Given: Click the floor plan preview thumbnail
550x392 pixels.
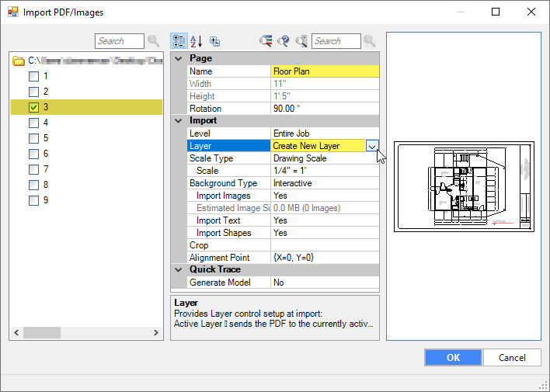Looking at the screenshot, I should (x=464, y=186).
